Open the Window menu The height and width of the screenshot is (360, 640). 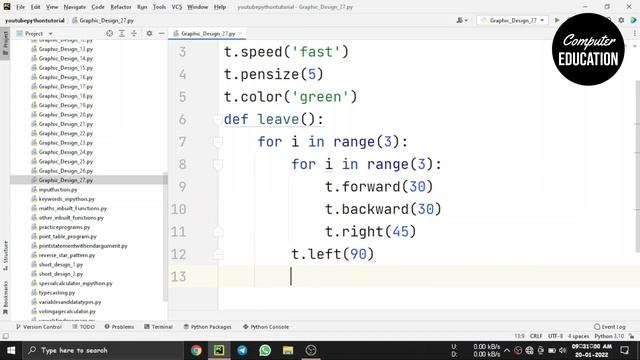point(198,7)
